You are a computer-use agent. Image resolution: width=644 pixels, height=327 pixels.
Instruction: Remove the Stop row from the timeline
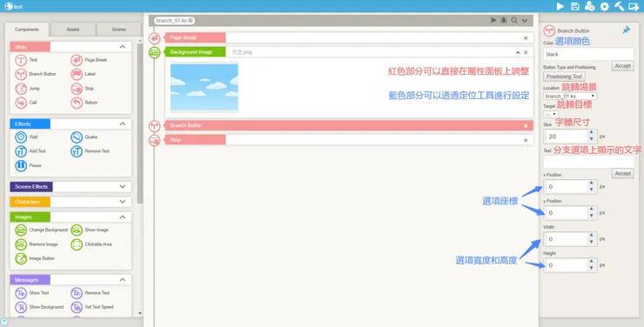pyautogui.click(x=526, y=140)
